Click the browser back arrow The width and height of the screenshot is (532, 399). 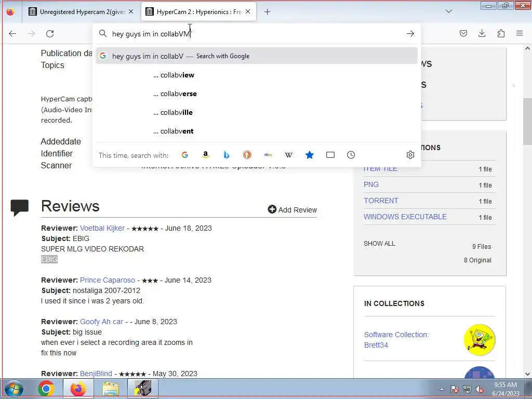tap(12, 34)
